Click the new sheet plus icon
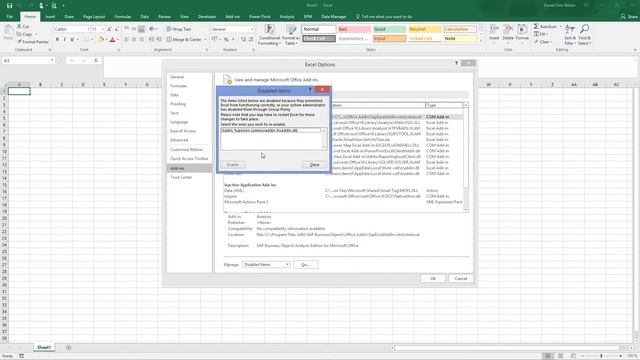The height and width of the screenshot is (360, 640). (69, 348)
